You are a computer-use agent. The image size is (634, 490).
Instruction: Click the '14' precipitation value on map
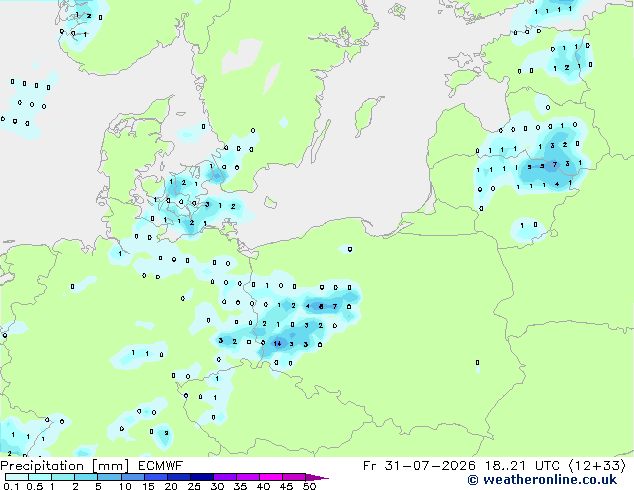point(277,344)
